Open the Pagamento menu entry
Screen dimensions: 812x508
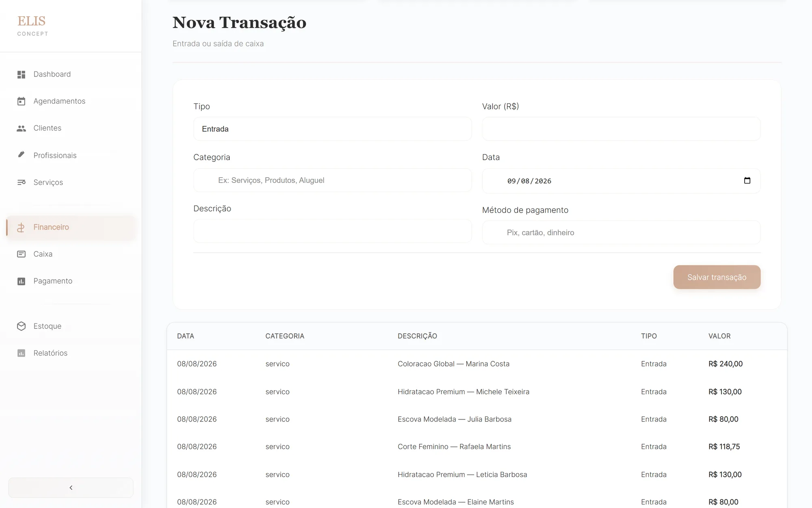click(71, 281)
